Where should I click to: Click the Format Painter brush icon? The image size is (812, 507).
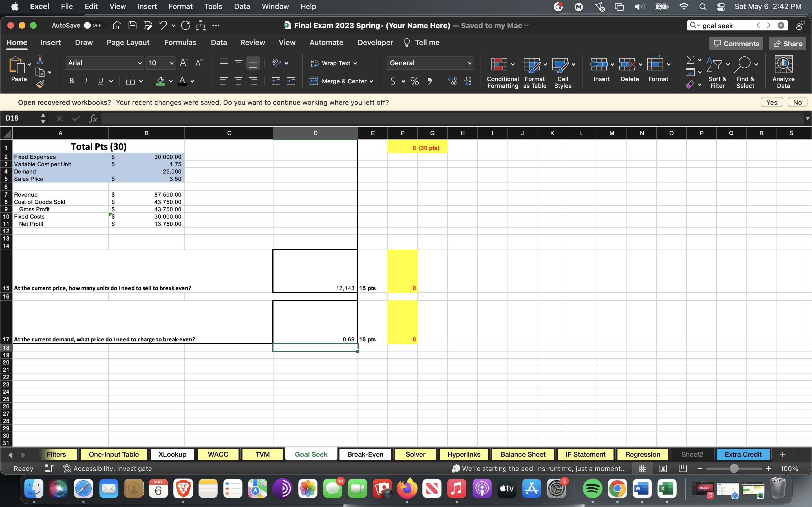tap(40, 84)
